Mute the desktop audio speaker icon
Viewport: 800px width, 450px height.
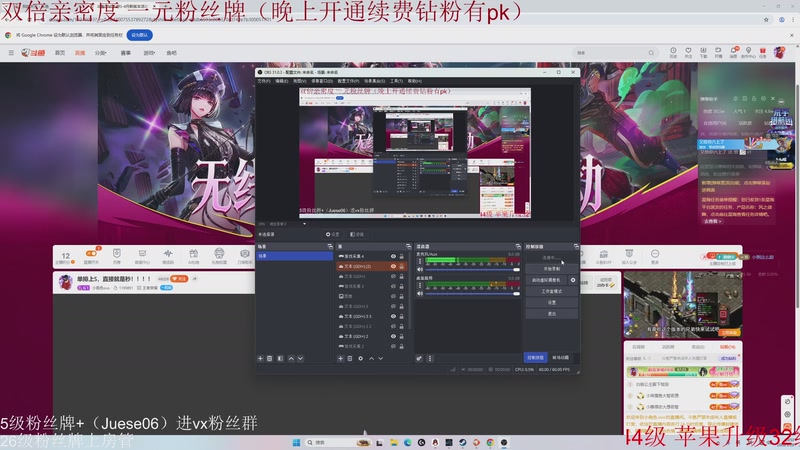tap(420, 293)
